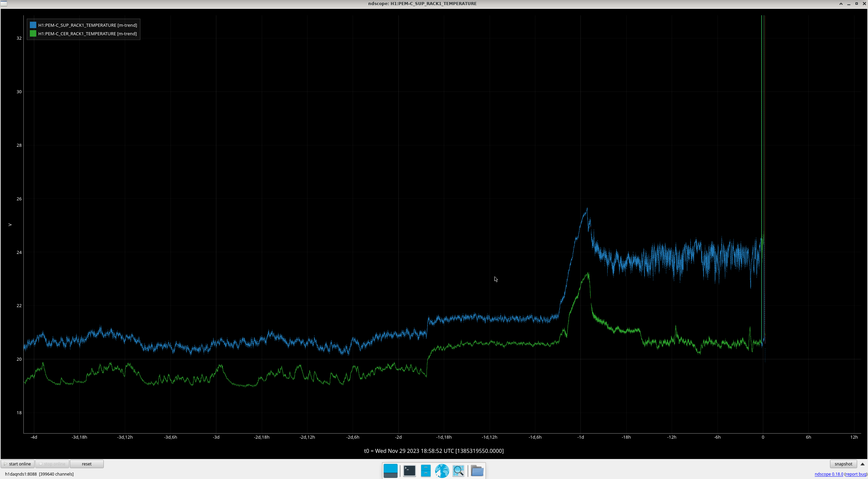Maximize the ndscope window
The image size is (868, 479).
click(856, 4)
